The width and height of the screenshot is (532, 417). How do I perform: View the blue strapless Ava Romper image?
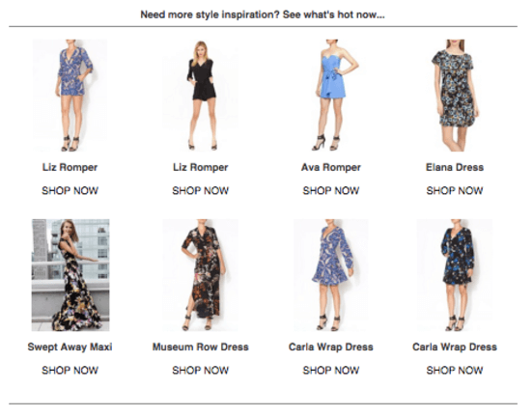pyautogui.click(x=331, y=96)
